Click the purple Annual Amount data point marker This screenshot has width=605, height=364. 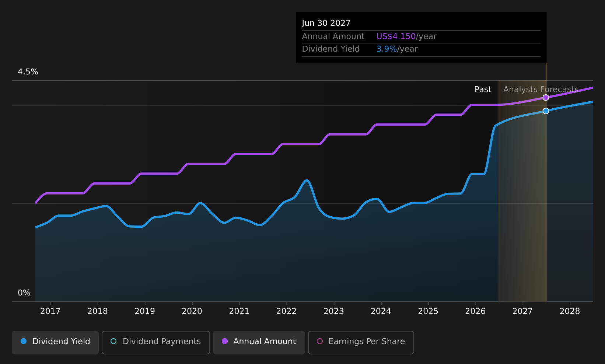point(546,98)
